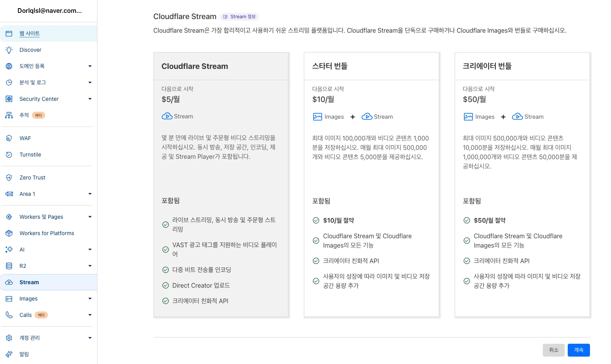This screenshot has width=611, height=364.
Task: Click the 웹 사이트 browser window icon
Action: click(9, 33)
